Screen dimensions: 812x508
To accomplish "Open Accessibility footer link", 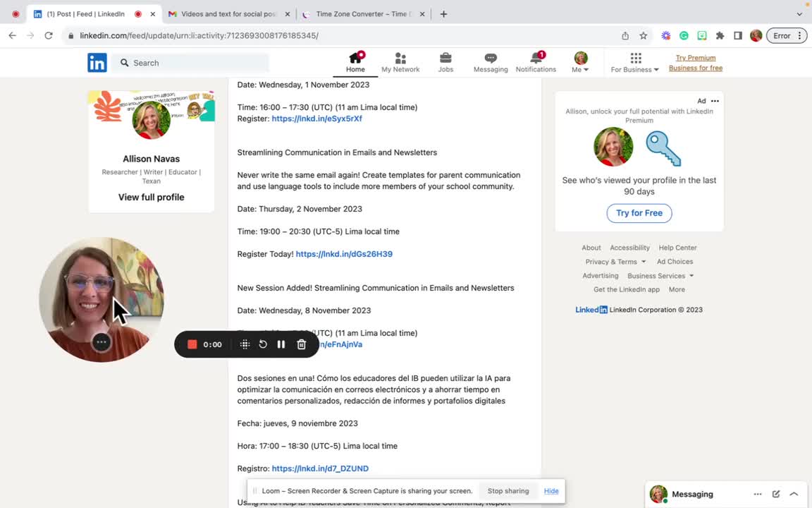I will 629,248.
